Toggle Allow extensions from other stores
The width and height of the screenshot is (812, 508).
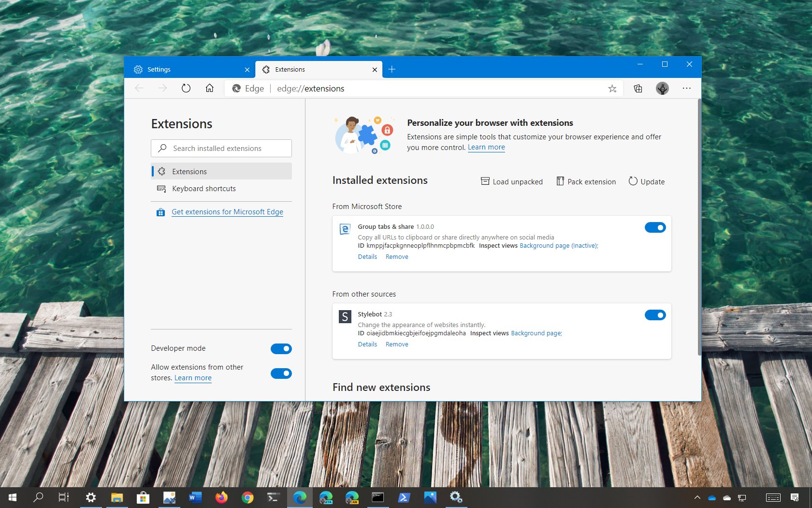click(x=281, y=374)
